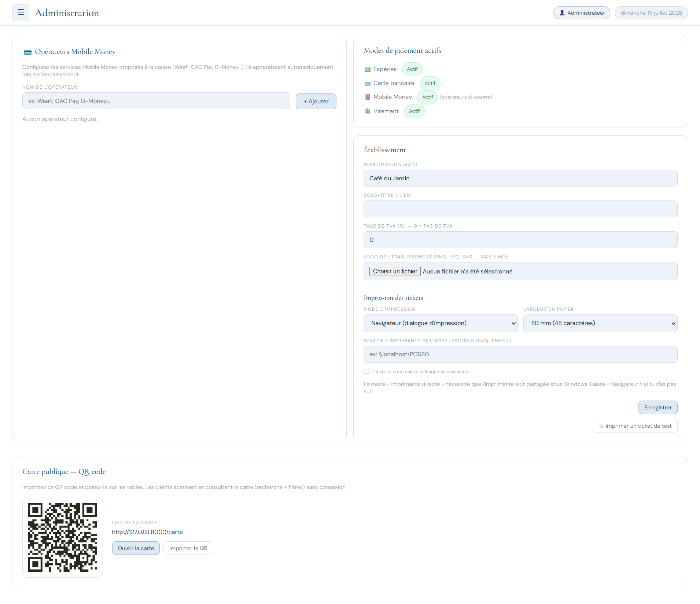Click Imprimer le QR button

pos(188,548)
